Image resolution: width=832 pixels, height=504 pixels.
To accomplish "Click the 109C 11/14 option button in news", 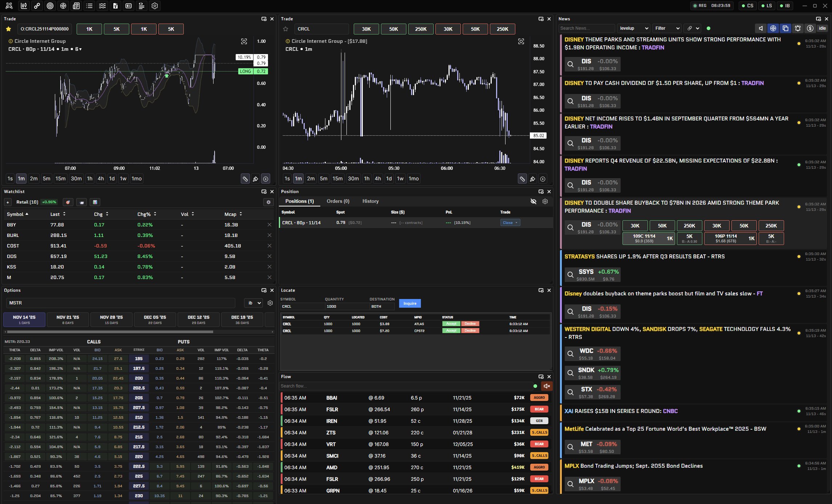I will tap(649, 239).
